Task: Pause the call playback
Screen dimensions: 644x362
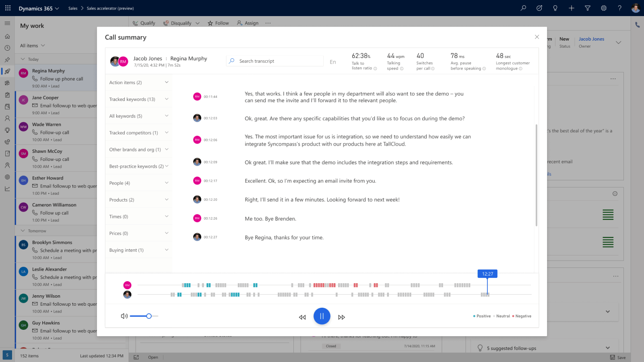Action: tap(322, 316)
